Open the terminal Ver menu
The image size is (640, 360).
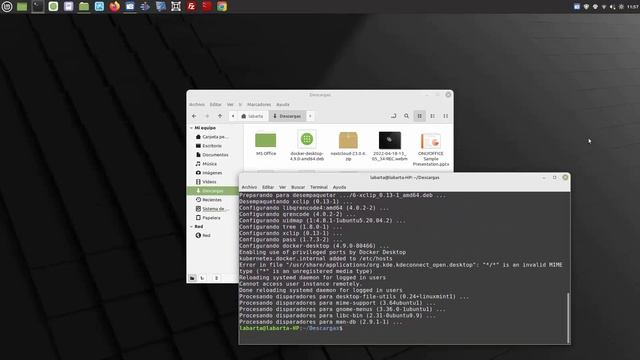coord(282,187)
